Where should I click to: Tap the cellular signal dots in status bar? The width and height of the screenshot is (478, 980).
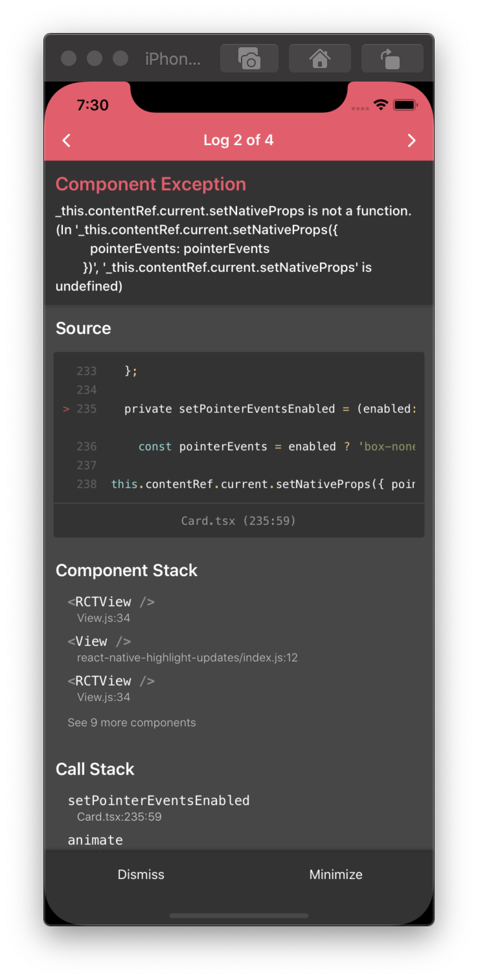[x=360, y=108]
